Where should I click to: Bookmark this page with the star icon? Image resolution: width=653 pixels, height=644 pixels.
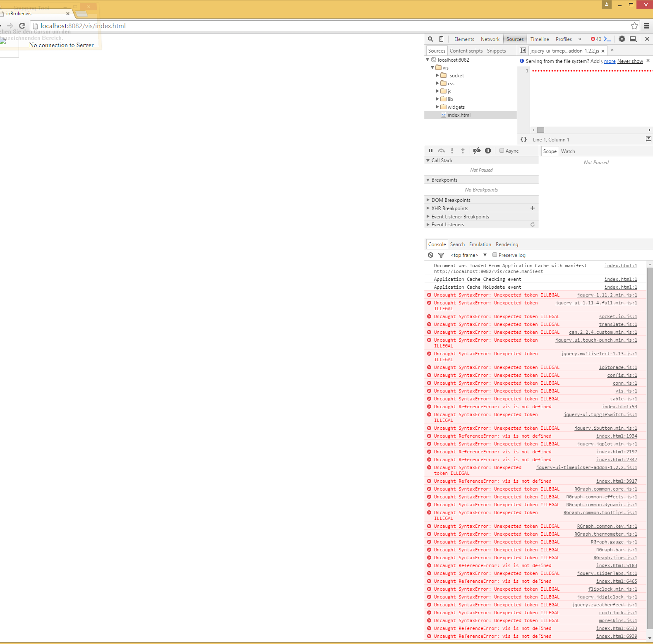[x=634, y=26]
